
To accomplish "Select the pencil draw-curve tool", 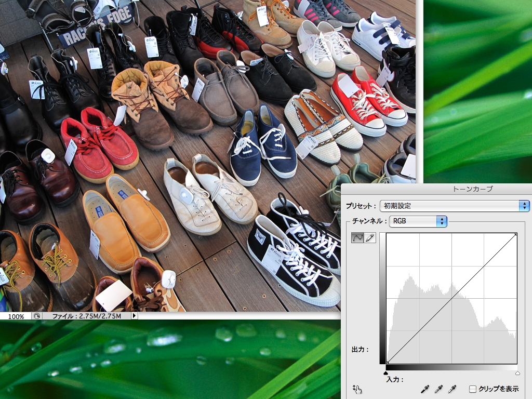I will coord(370,238).
